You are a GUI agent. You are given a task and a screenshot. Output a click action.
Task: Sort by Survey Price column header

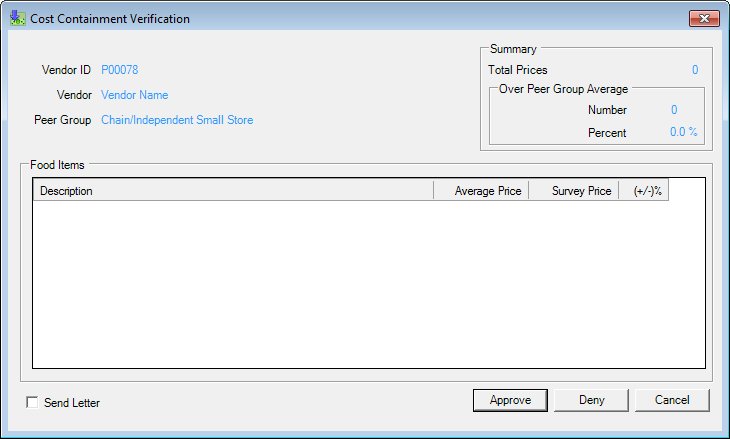(574, 190)
